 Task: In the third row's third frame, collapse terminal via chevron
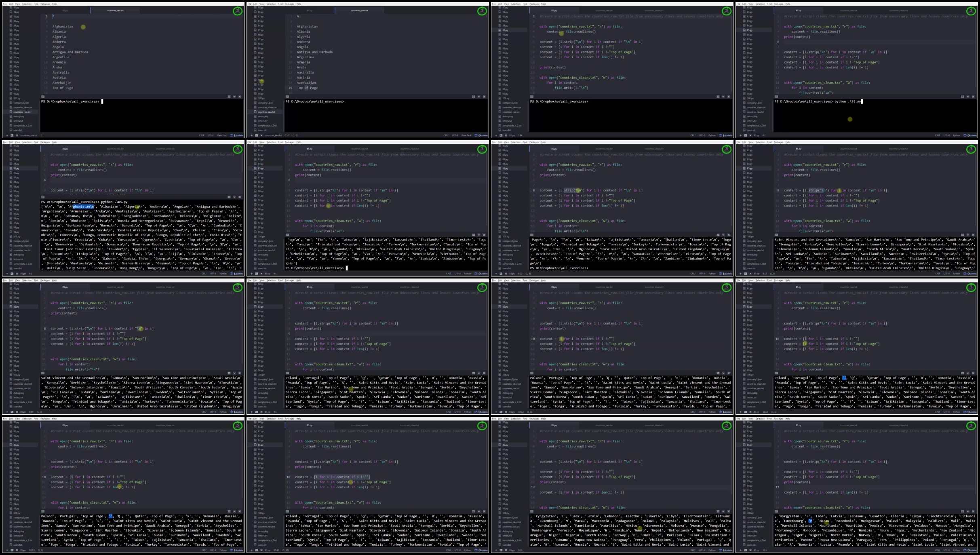[723, 373]
